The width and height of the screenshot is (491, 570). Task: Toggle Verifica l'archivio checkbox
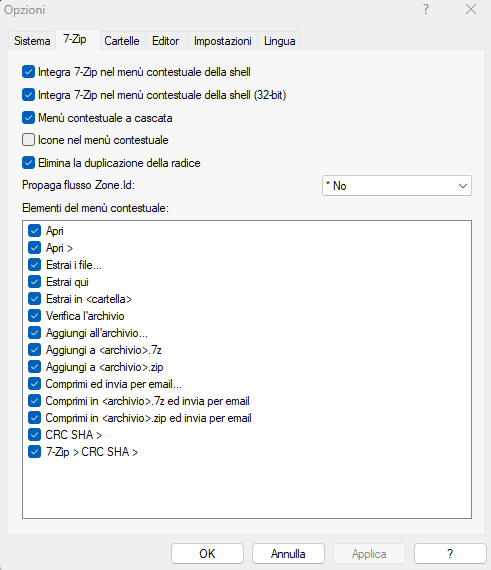(35, 316)
